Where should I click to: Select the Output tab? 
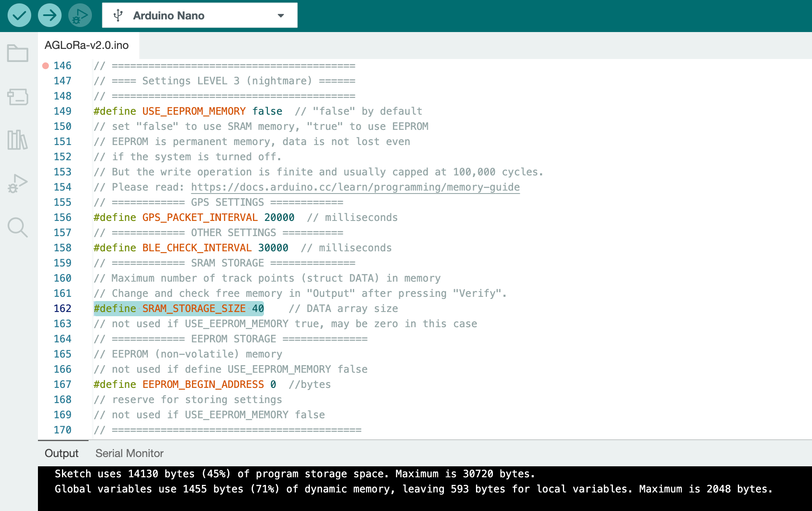tap(61, 453)
